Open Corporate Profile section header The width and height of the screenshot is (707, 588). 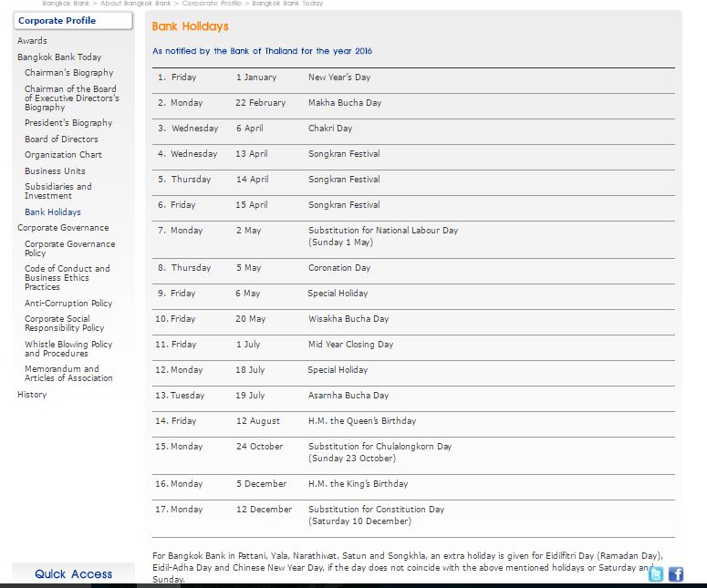(x=73, y=21)
